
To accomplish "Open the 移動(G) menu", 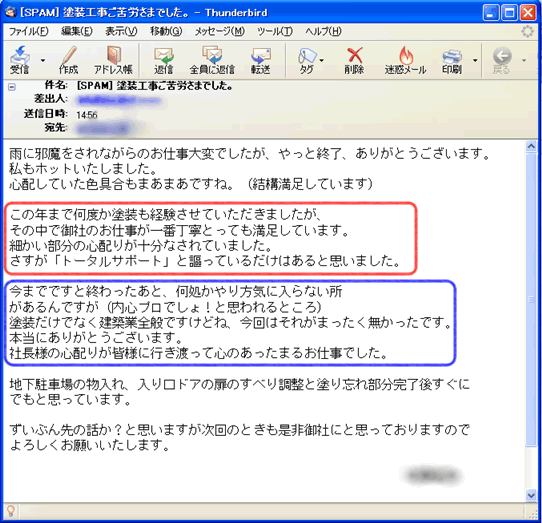I will coord(166,31).
